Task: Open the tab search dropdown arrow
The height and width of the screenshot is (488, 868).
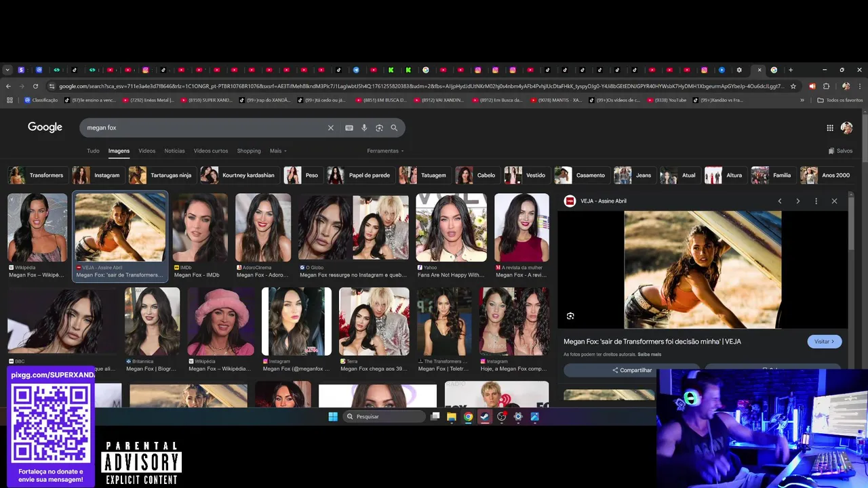Action: click(7, 70)
